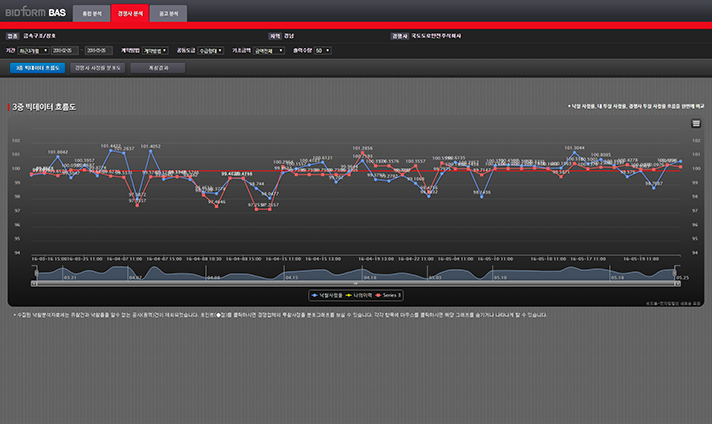712x424 pixels.
Task: Click the navigator scrollbar right arrow
Action: click(677, 284)
